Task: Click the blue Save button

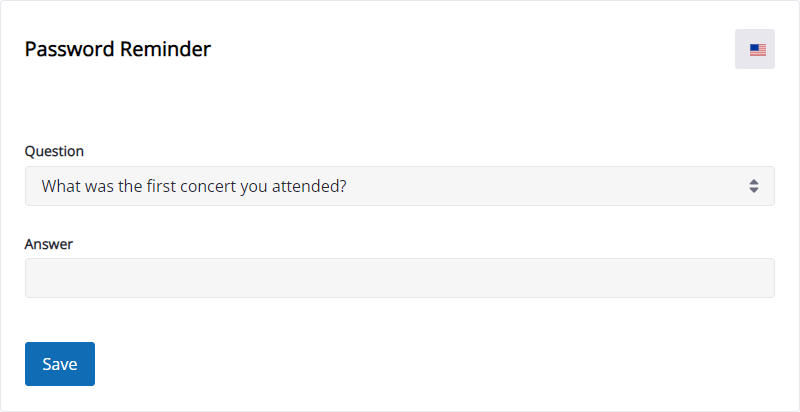Action: [x=60, y=364]
